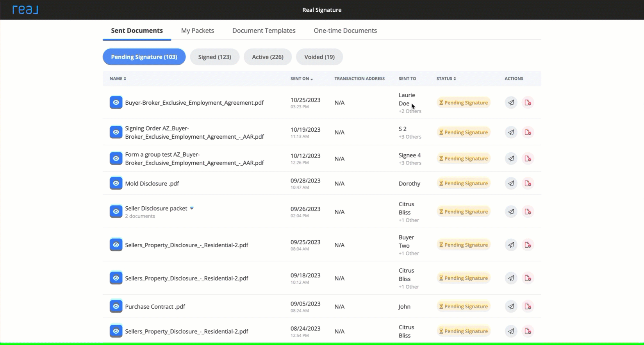
Task: Resend Buyer-Broker_Exclusive_Employment_Agreement.pdf via paper plane icon
Action: [511, 103]
